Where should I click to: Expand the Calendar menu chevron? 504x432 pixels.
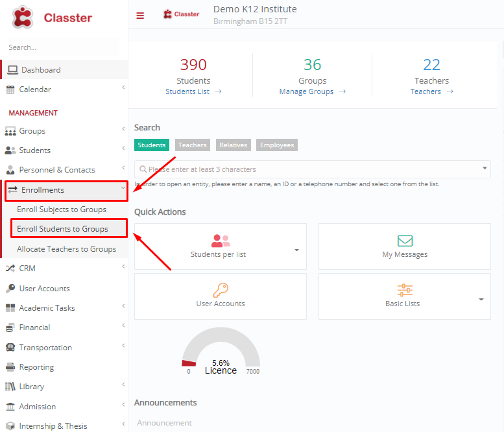(x=123, y=88)
